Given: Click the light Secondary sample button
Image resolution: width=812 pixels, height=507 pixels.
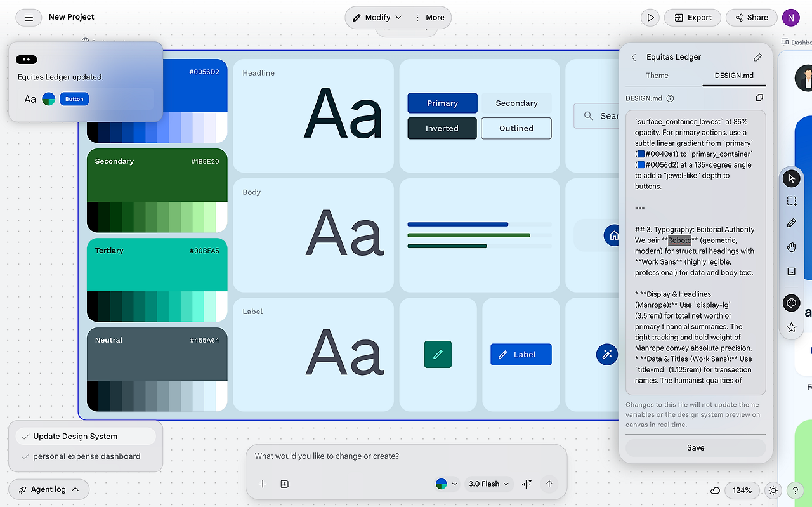Looking at the screenshot, I should pos(516,103).
